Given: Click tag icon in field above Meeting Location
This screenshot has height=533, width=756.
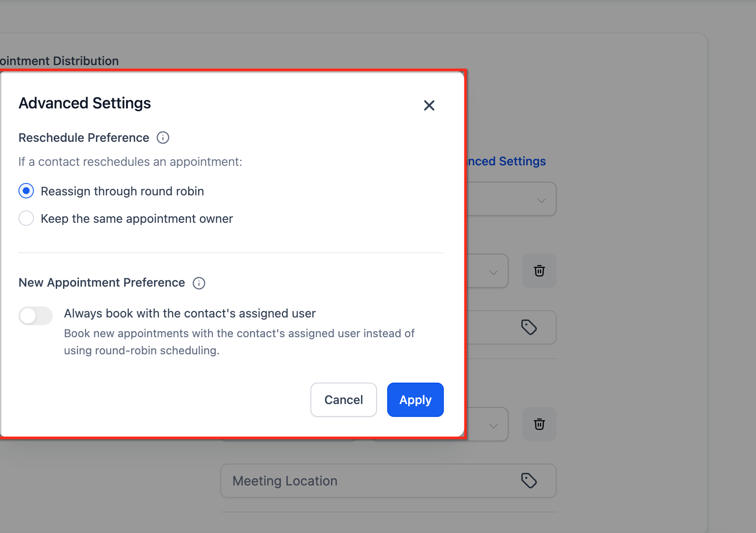Looking at the screenshot, I should 529,327.
